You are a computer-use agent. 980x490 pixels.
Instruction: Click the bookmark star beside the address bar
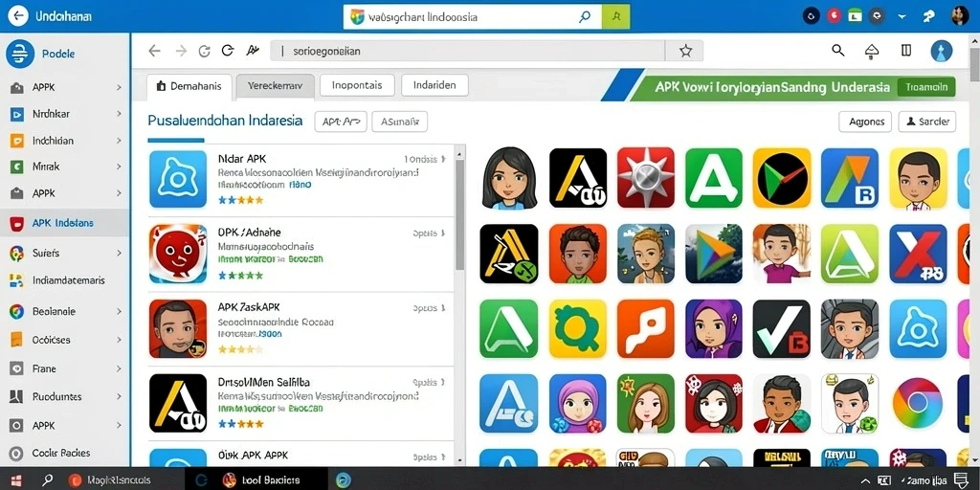(x=685, y=52)
